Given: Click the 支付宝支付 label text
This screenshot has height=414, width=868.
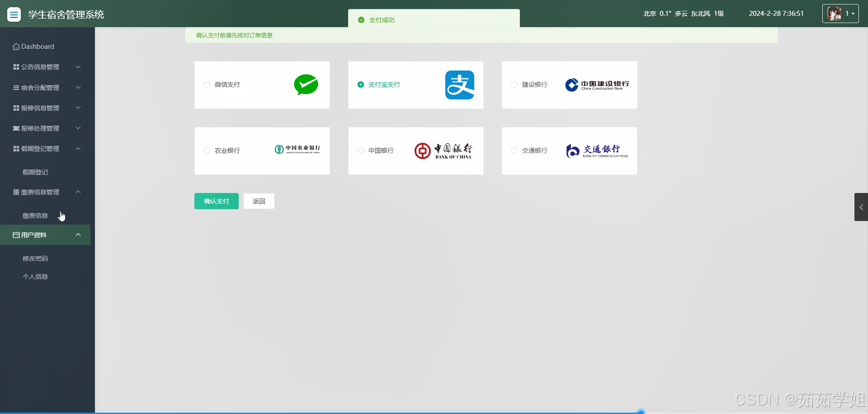Looking at the screenshot, I should (x=384, y=85).
